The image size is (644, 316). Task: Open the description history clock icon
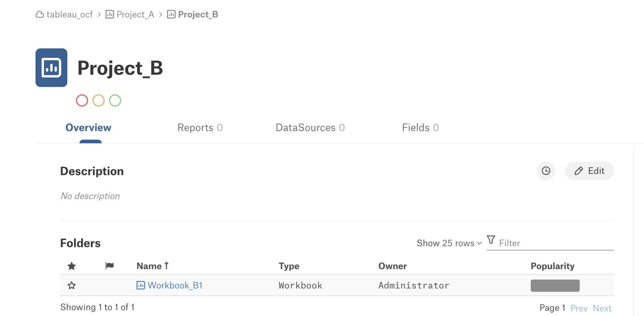[x=546, y=171]
